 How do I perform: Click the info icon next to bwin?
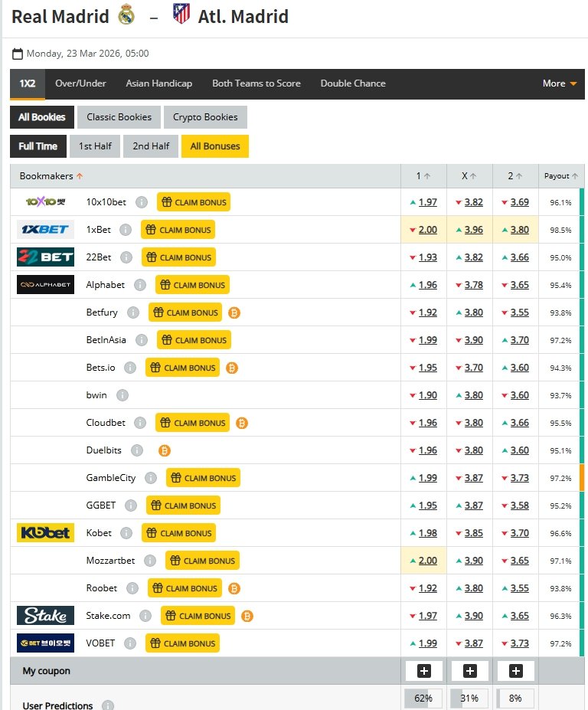pyautogui.click(x=122, y=395)
